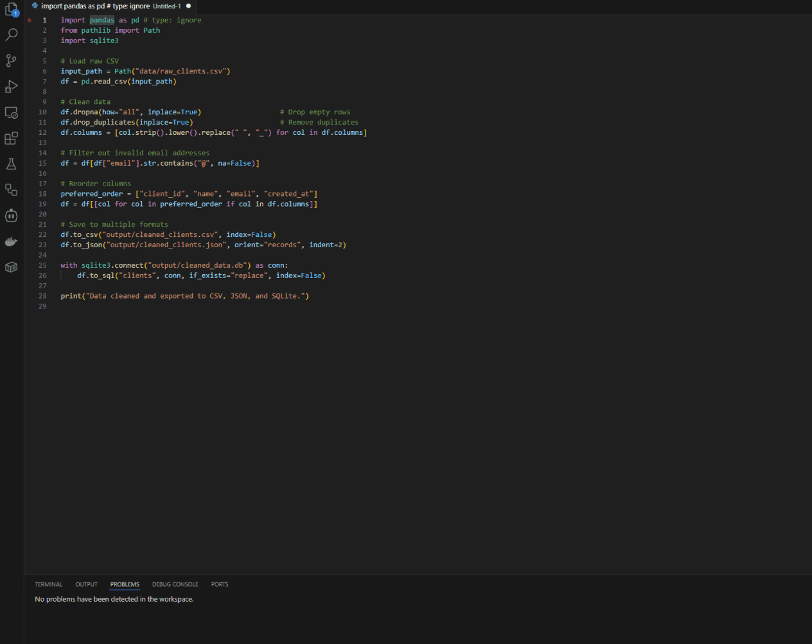Click the '# Drop empty rows' comment
Image resolution: width=812 pixels, height=644 pixels.
tap(315, 112)
